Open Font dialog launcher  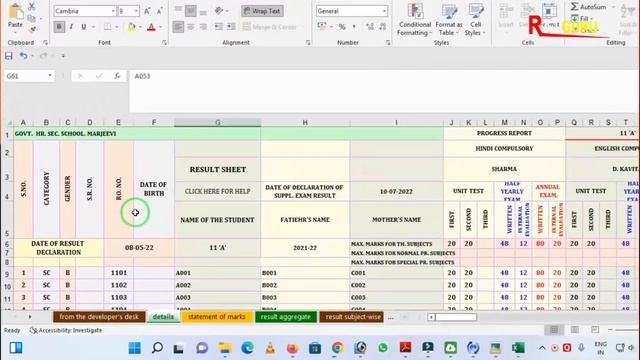click(x=164, y=42)
